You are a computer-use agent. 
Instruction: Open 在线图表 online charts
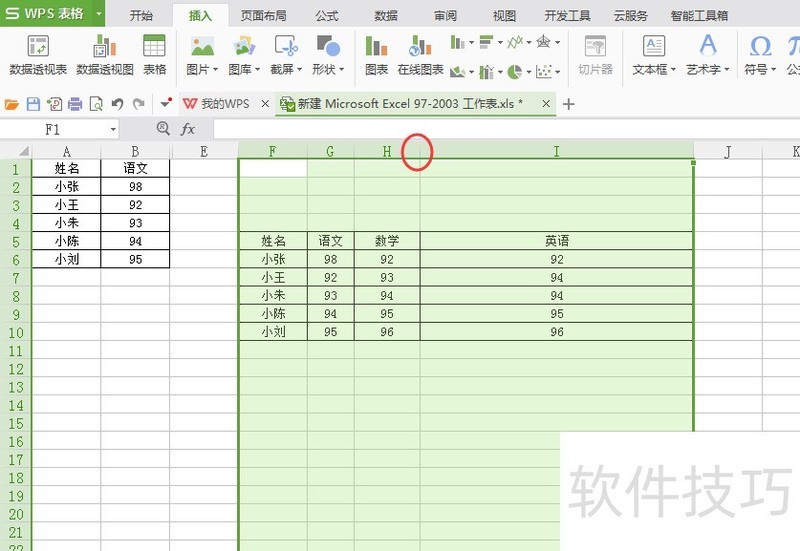coord(420,55)
